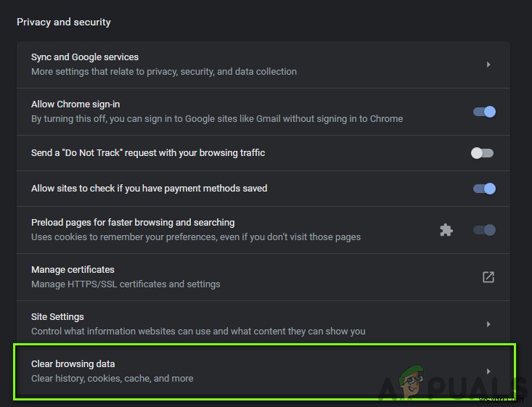Click the Site Settings chevron arrow
The height and width of the screenshot is (407, 532).
[x=488, y=324]
